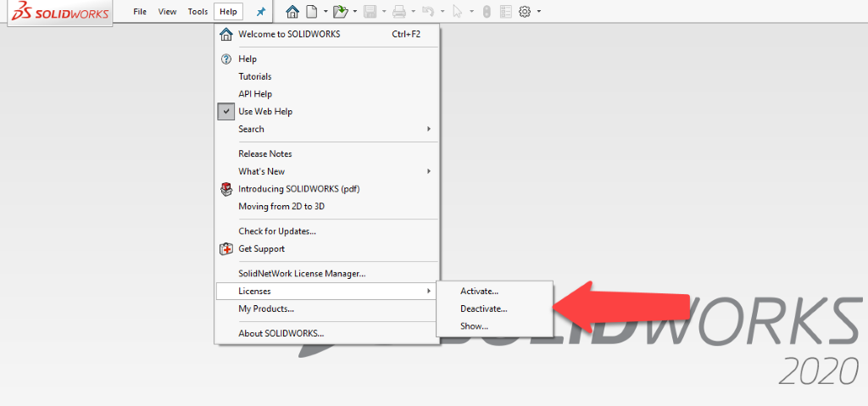This screenshot has width=868, height=406.
Task: Click the Home (Welcome) icon in toolbar
Action: pyautogui.click(x=292, y=12)
